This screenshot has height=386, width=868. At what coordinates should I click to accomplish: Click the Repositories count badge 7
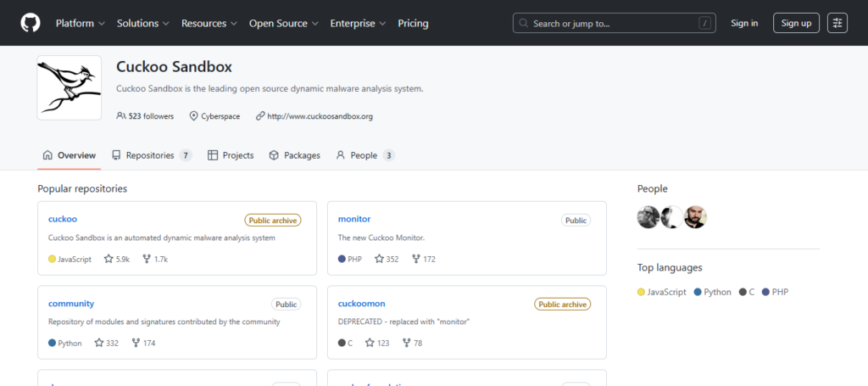click(186, 155)
